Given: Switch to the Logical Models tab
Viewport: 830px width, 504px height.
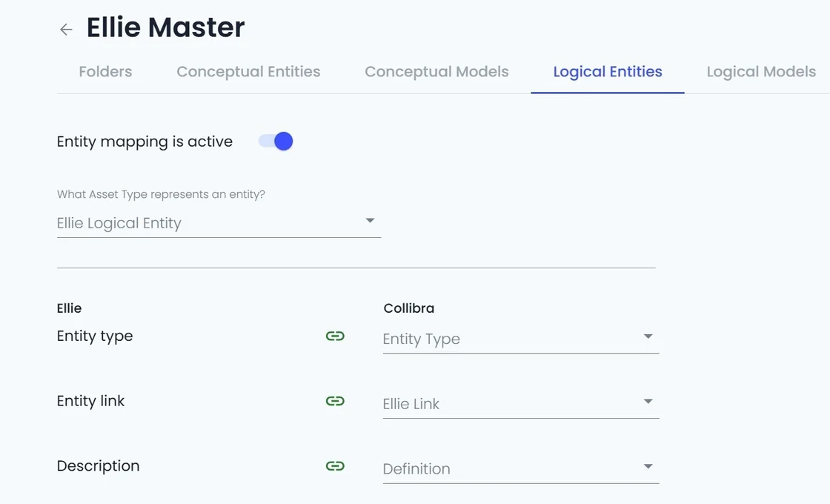Looking at the screenshot, I should pos(761,71).
